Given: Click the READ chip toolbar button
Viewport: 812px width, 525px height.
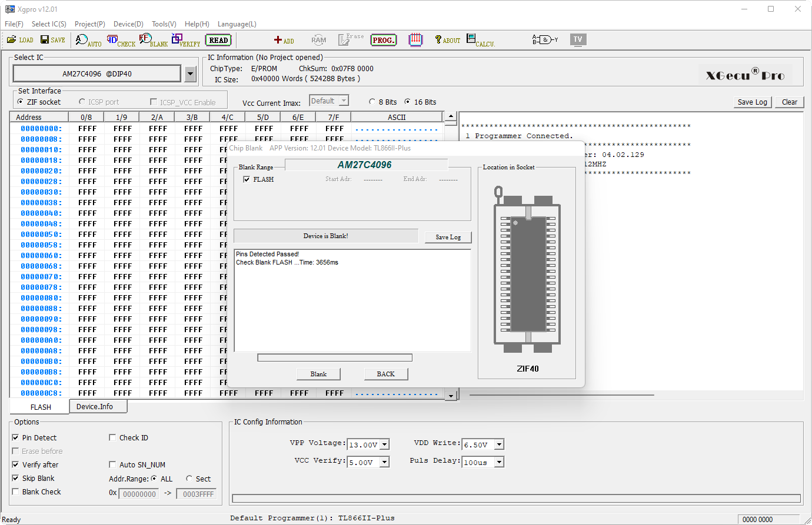Looking at the screenshot, I should pos(218,40).
